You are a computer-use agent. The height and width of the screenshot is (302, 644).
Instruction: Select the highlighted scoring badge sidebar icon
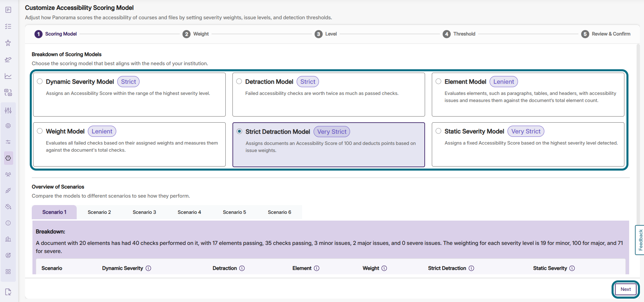8,158
